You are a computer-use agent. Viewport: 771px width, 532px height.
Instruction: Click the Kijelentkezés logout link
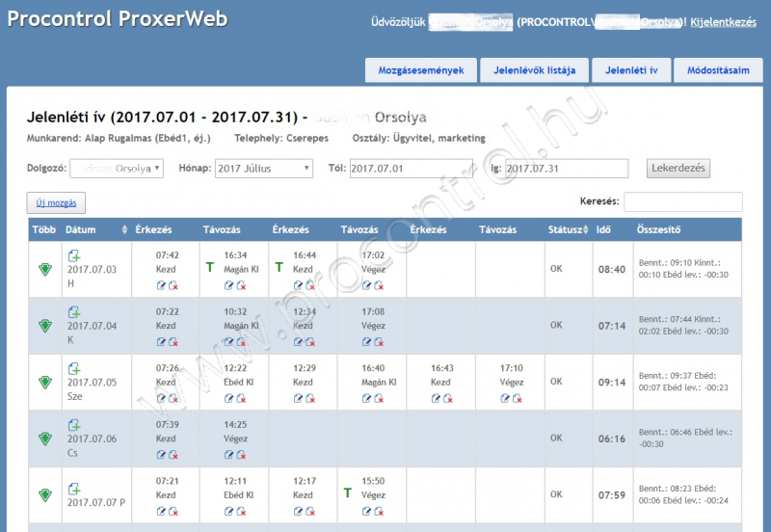724,22
